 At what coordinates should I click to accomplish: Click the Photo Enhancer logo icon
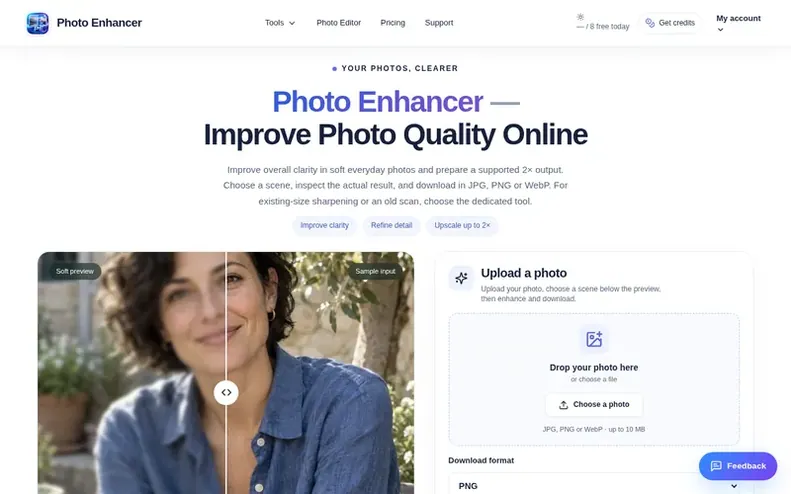(38, 23)
